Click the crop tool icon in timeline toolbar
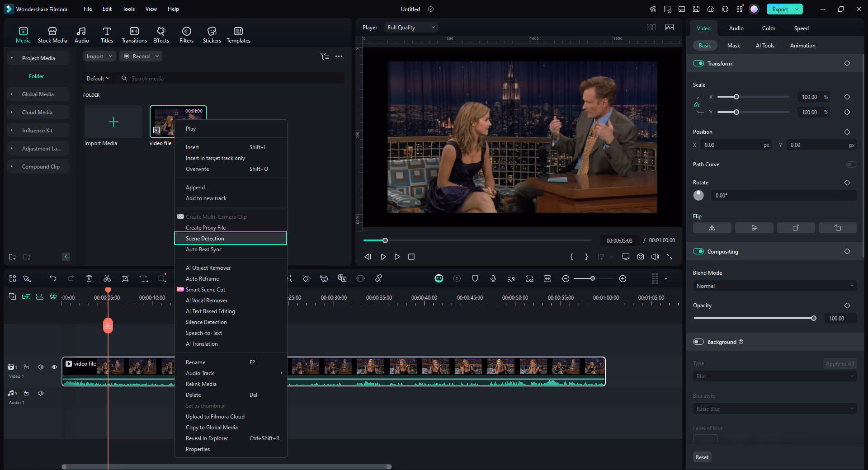 (125, 279)
